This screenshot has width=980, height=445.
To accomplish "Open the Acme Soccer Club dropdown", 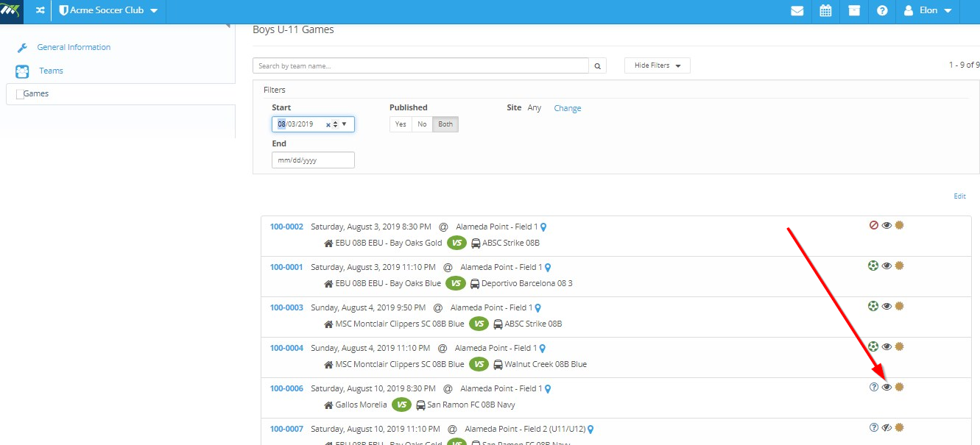I will point(108,11).
